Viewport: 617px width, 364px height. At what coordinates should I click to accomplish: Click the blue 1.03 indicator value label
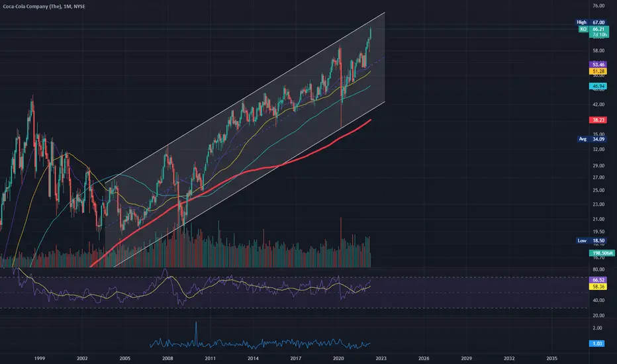click(x=597, y=343)
